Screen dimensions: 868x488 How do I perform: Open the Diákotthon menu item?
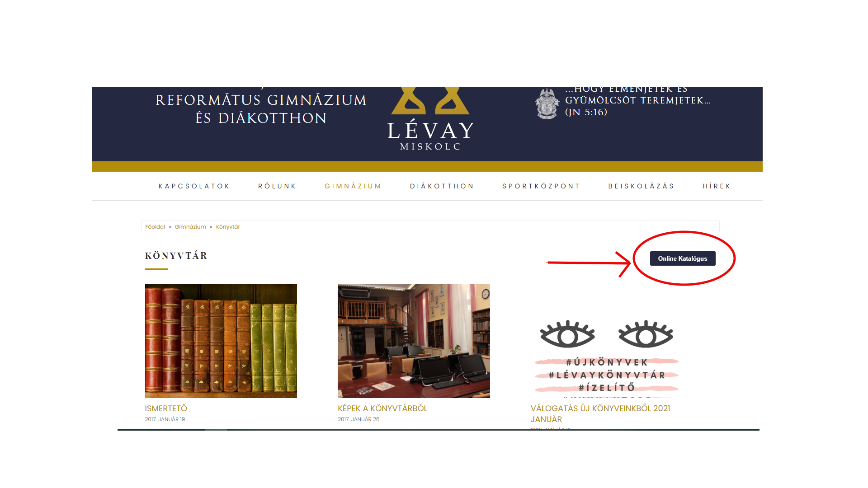tap(442, 186)
